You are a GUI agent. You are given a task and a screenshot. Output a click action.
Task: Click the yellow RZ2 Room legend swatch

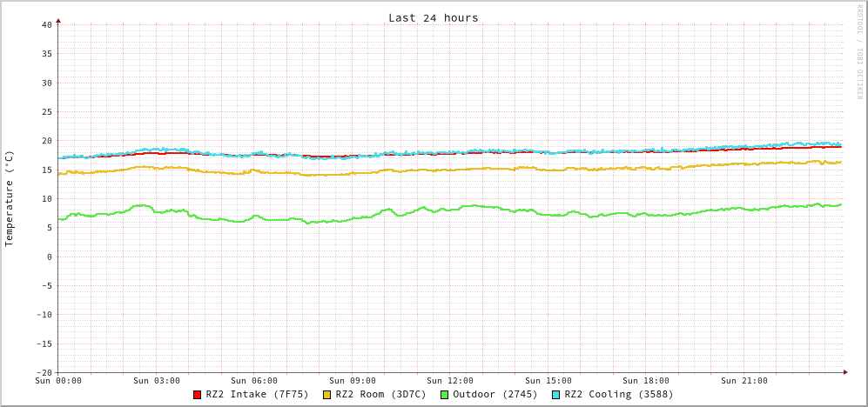point(327,395)
